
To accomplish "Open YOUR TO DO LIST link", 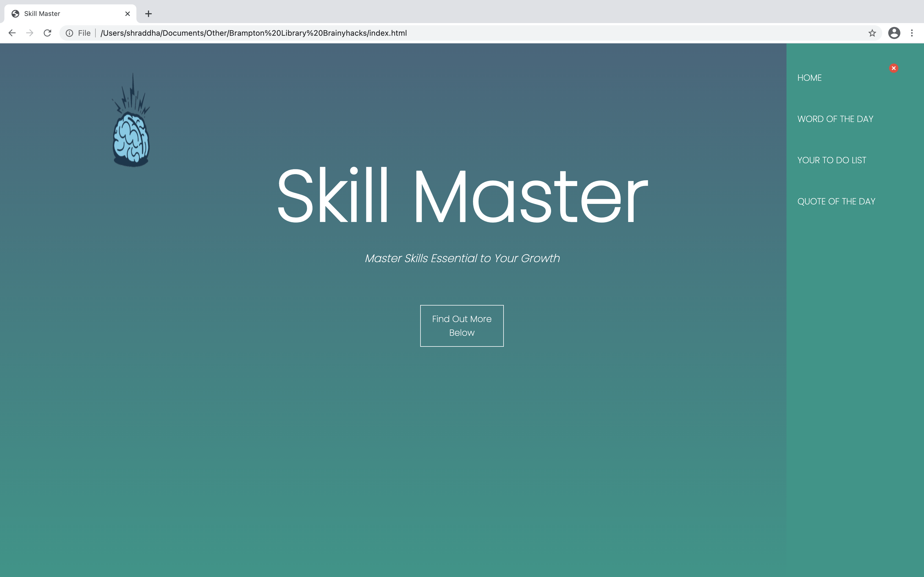I will coord(832,160).
